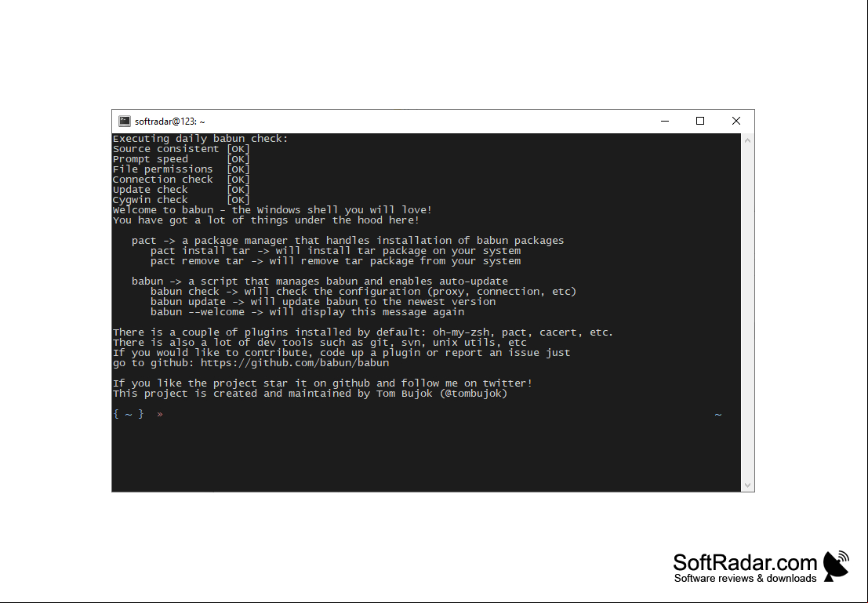
Task: Click the scrollbar up arrow
Action: point(747,140)
